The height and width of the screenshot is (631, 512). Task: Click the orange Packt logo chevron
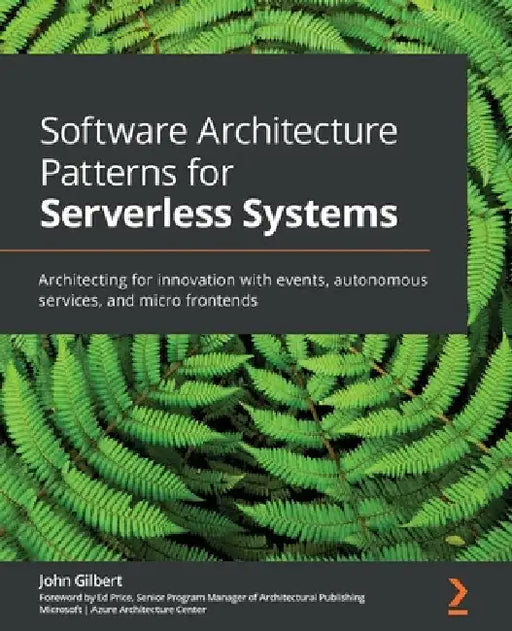pyautogui.click(x=458, y=596)
